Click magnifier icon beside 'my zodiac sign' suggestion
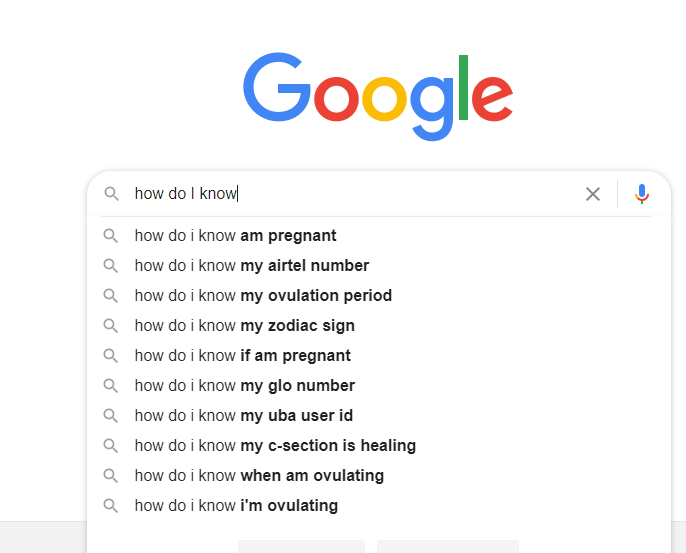Image resolution: width=686 pixels, height=553 pixels. (x=111, y=326)
